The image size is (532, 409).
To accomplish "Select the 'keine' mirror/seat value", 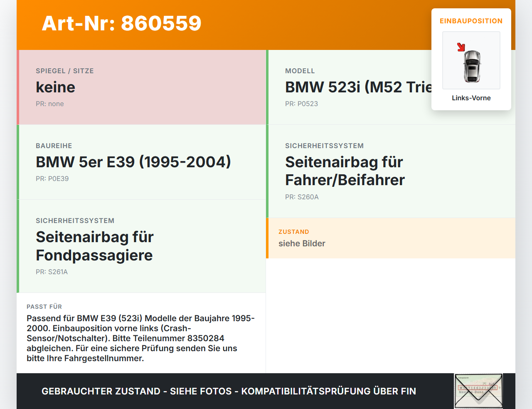I will (56, 87).
